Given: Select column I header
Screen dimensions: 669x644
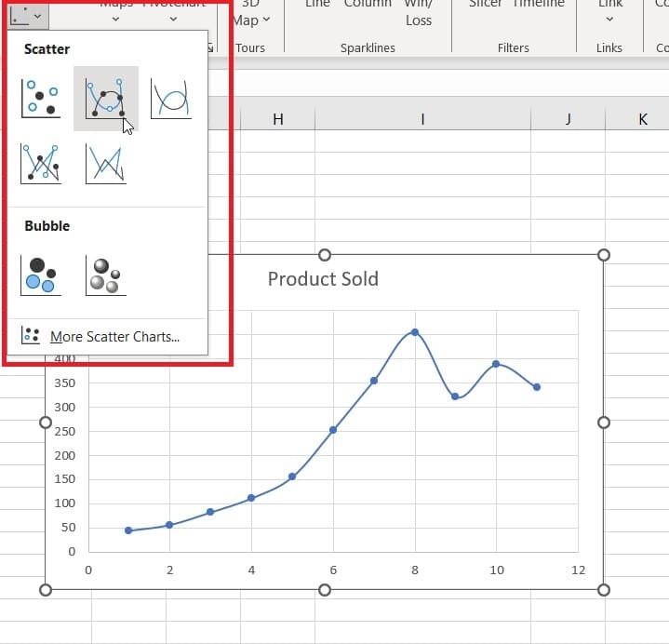Looking at the screenshot, I should pos(422,119).
